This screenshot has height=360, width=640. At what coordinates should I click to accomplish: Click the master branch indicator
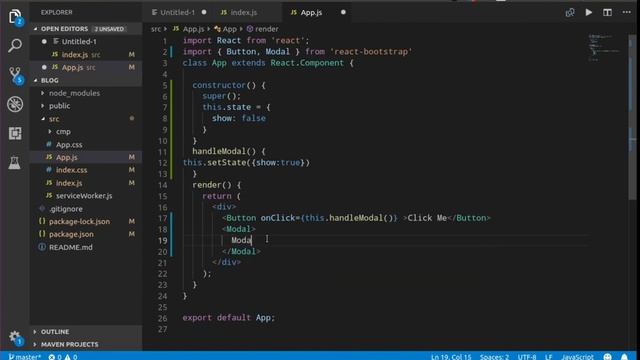point(24,357)
